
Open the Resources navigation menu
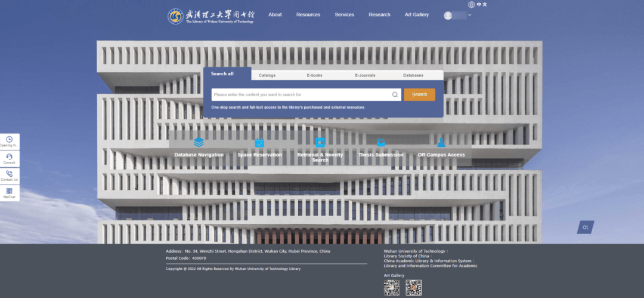[308, 15]
